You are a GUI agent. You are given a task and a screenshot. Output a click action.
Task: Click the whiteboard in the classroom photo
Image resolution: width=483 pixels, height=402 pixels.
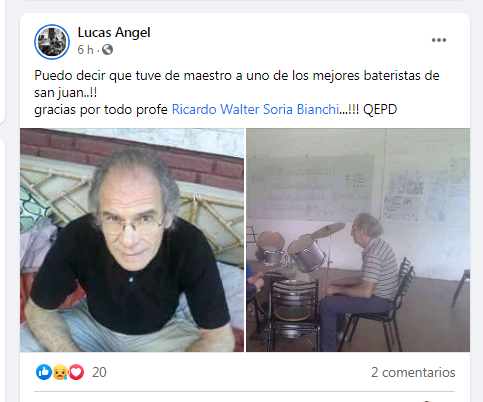click(310, 188)
